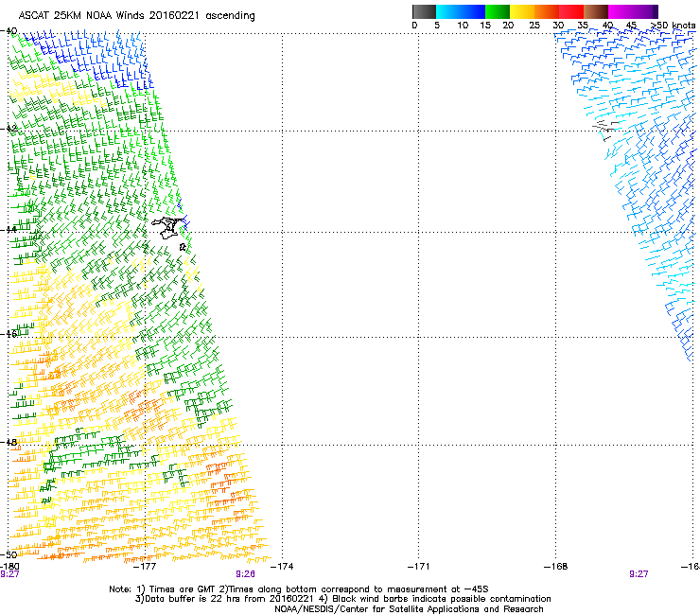This screenshot has width=700, height=615.
Task: Pick the green 15-20 knots legend segment
Action: (498, 11)
